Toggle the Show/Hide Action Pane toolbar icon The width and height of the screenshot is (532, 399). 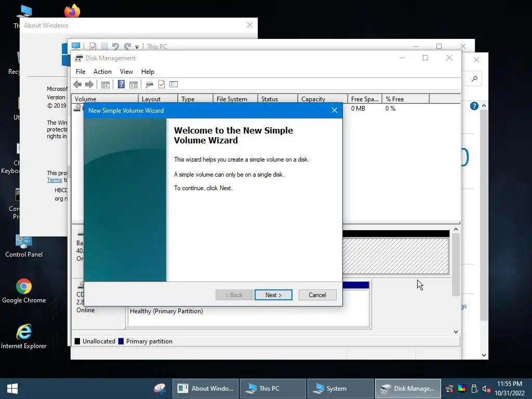pos(134,85)
